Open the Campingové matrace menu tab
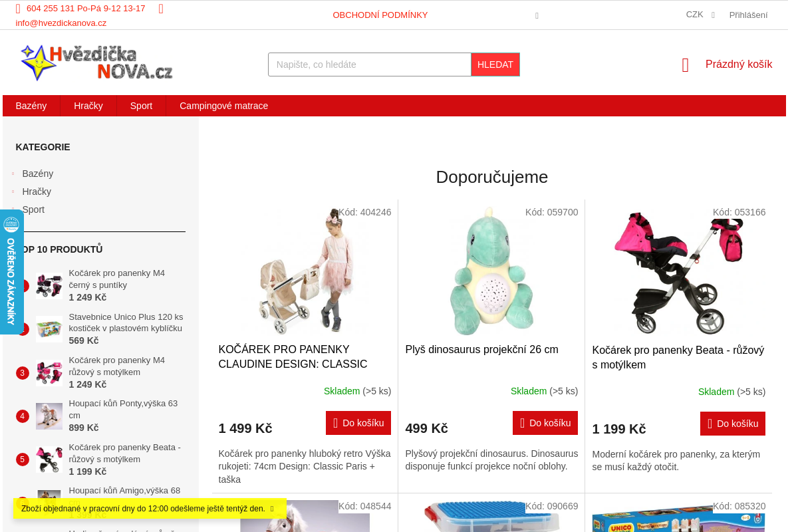 coord(223,106)
